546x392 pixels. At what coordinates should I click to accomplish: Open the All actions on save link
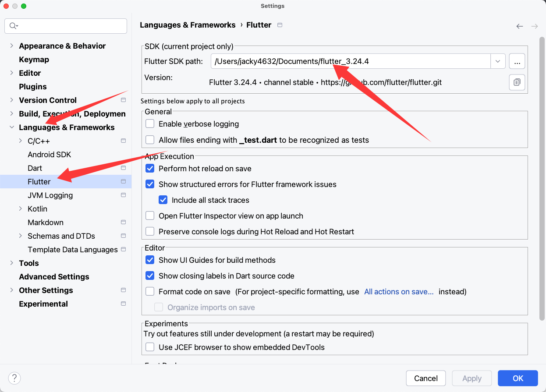(x=399, y=292)
